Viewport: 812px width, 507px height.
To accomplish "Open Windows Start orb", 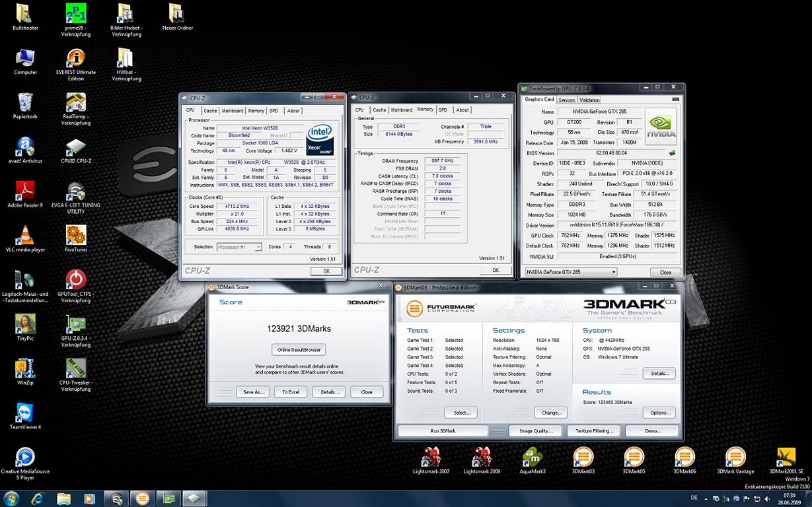I will [x=11, y=498].
